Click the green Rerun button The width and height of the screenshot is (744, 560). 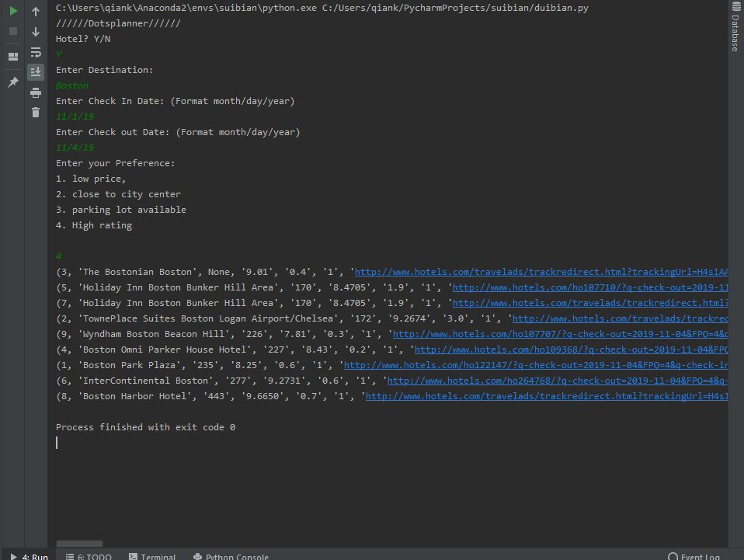click(x=13, y=11)
